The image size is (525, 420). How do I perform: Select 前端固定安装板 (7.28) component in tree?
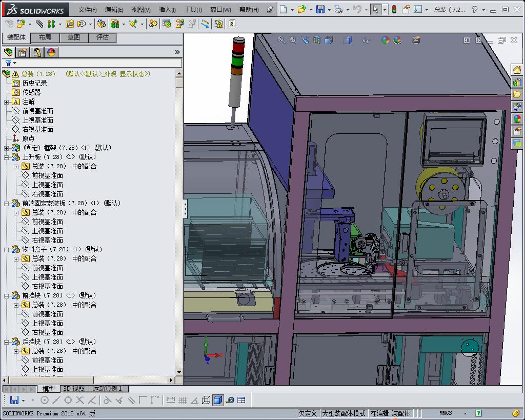tap(71, 203)
